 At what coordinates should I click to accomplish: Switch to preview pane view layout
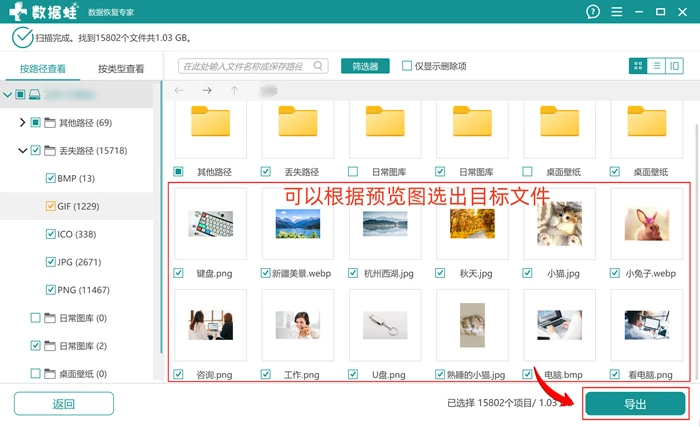675,66
